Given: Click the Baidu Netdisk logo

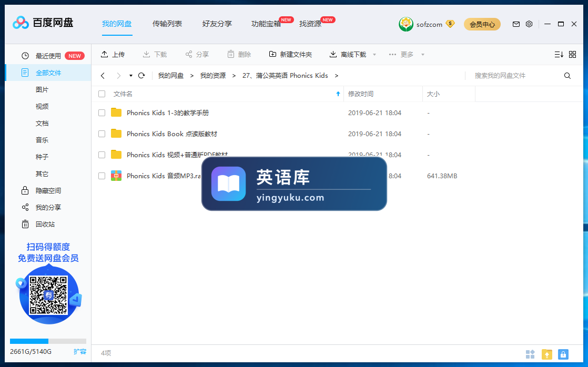Looking at the screenshot, I should point(43,23).
